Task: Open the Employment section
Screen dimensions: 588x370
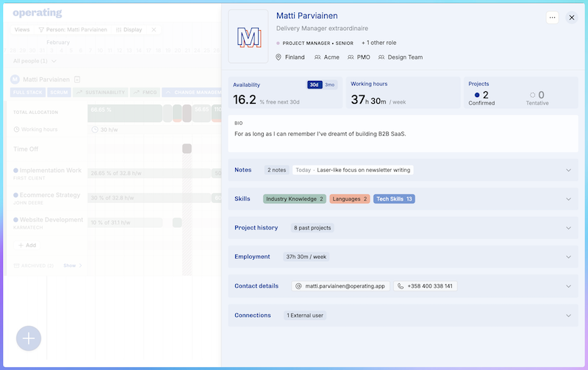Action: coord(568,257)
